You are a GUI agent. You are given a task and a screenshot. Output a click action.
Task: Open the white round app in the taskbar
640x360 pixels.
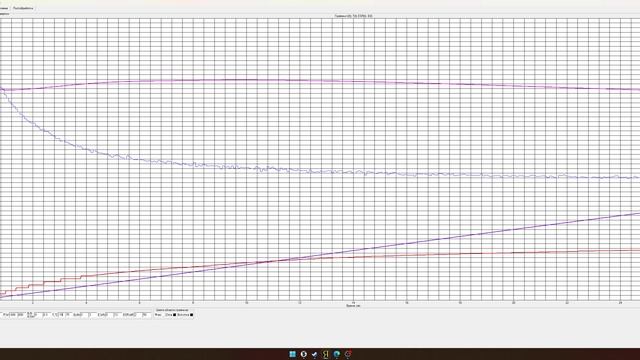(x=303, y=354)
